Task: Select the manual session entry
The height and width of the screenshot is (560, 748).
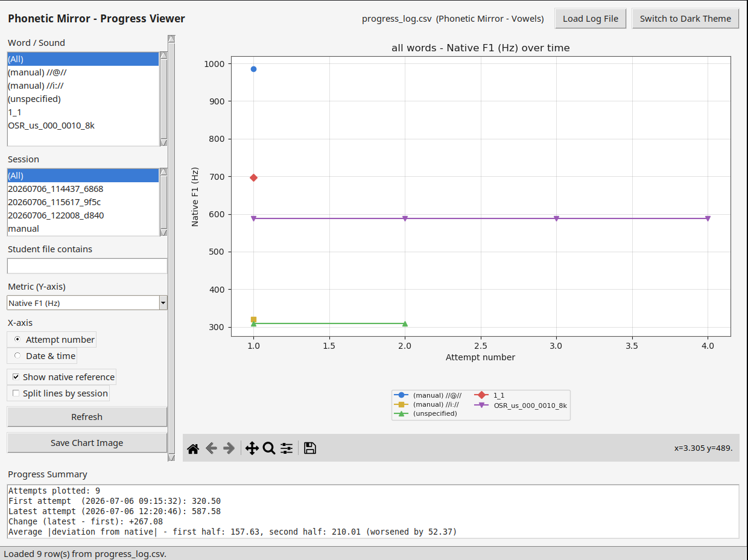Action: [83, 229]
